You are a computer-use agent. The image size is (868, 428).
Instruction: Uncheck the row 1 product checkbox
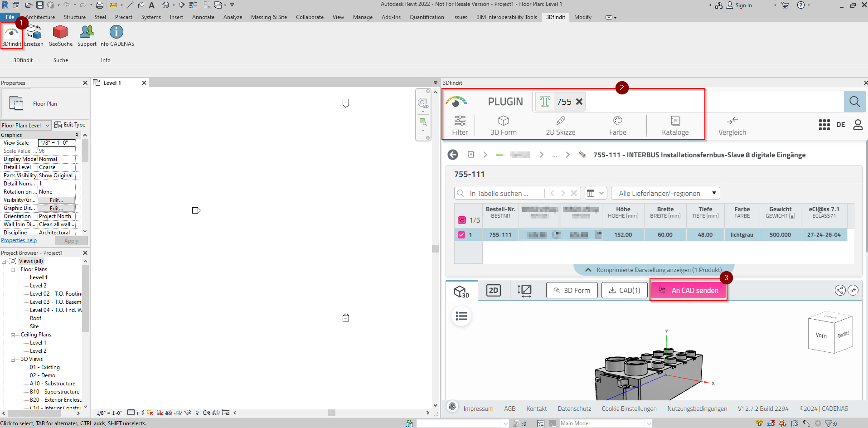coord(461,235)
